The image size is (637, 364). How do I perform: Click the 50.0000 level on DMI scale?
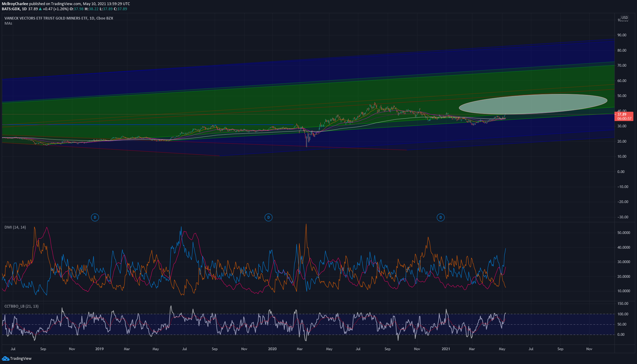[623, 233]
